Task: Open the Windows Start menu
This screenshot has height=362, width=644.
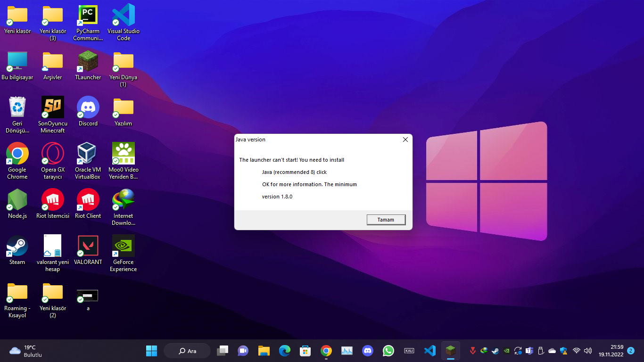Action: tap(151, 351)
